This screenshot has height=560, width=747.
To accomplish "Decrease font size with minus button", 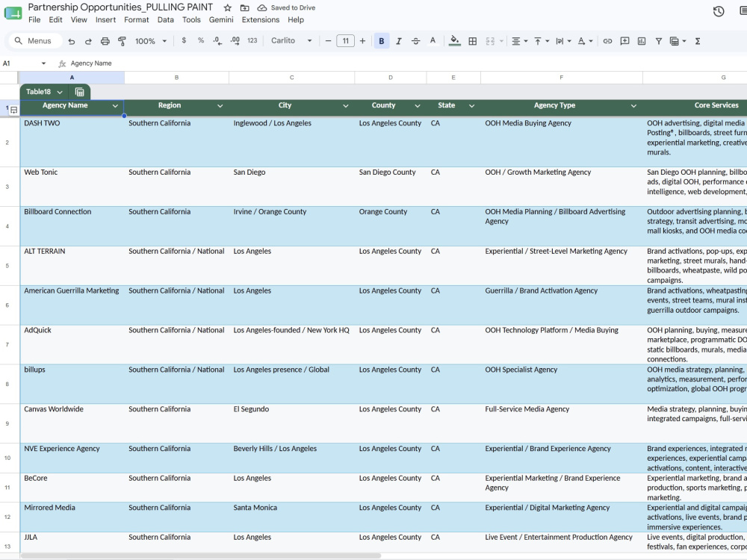I will coord(328,41).
